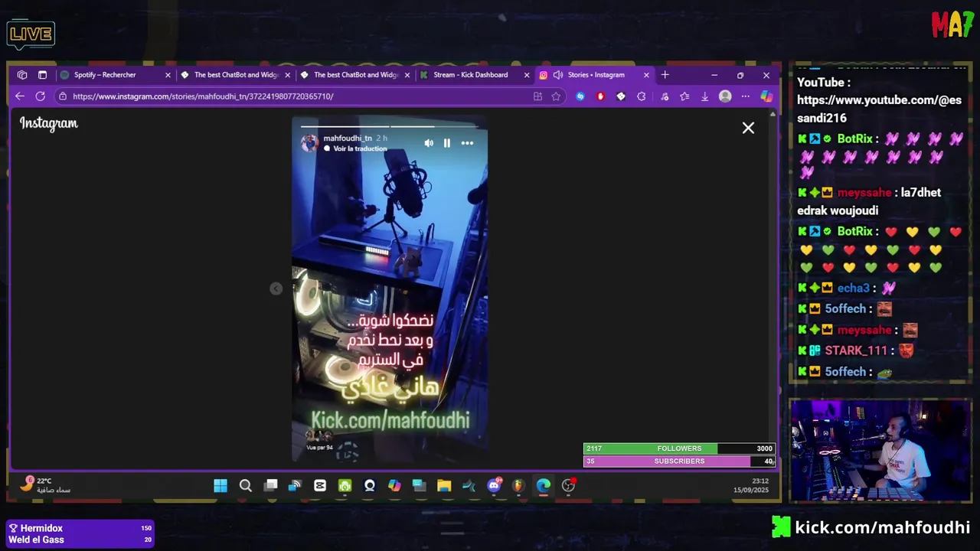Go back in browser history

[x=20, y=96]
